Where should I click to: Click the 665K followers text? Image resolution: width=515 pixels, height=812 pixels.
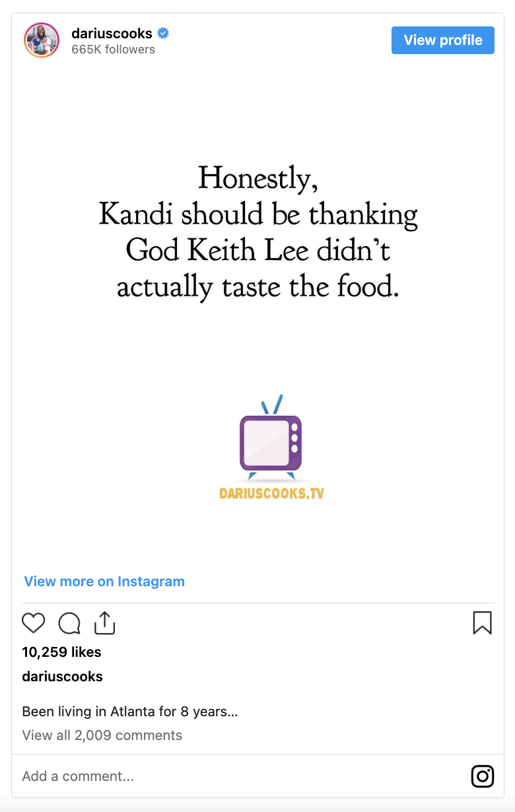[113, 50]
